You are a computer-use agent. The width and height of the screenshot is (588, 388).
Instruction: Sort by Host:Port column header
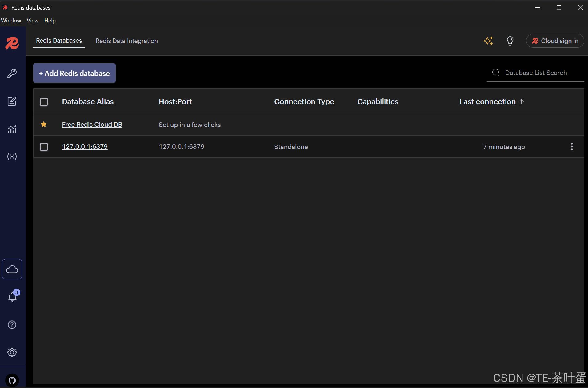pos(175,102)
